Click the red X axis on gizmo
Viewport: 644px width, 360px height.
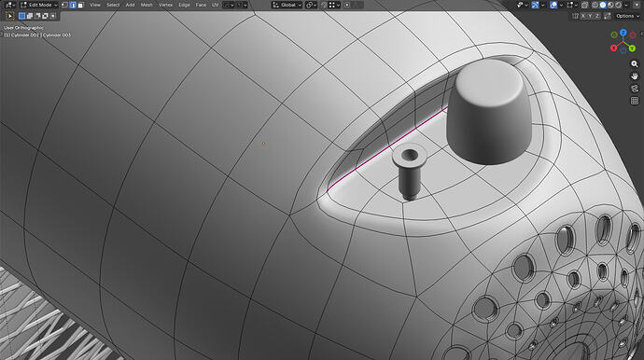click(x=613, y=48)
